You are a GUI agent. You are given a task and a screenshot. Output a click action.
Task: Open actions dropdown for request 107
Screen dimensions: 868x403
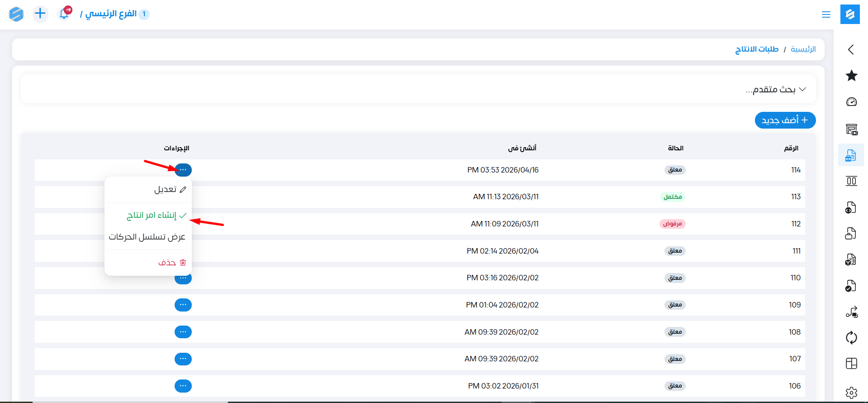[183, 359]
